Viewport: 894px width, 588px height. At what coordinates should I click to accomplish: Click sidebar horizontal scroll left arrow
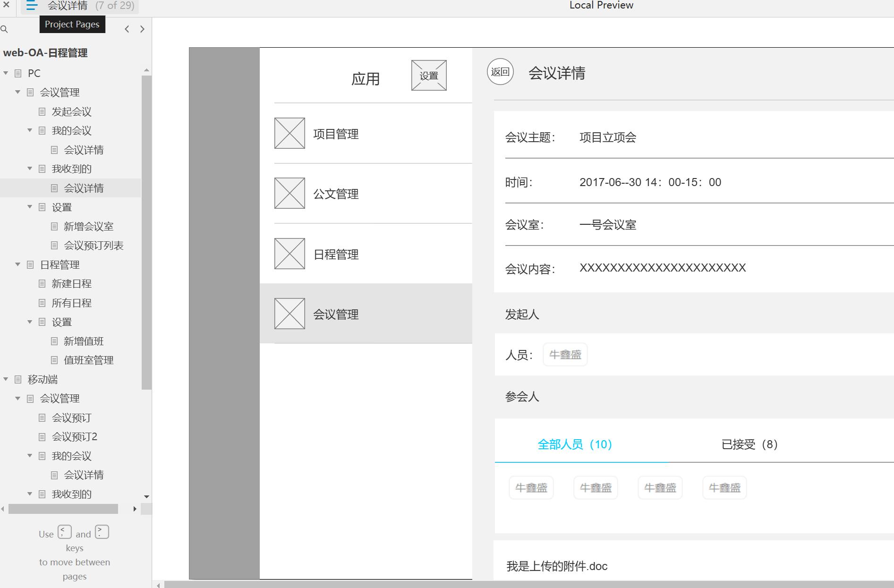3,509
